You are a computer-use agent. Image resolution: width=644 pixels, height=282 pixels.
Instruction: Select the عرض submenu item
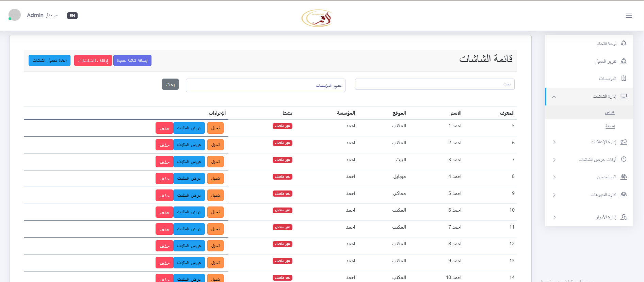(610, 112)
